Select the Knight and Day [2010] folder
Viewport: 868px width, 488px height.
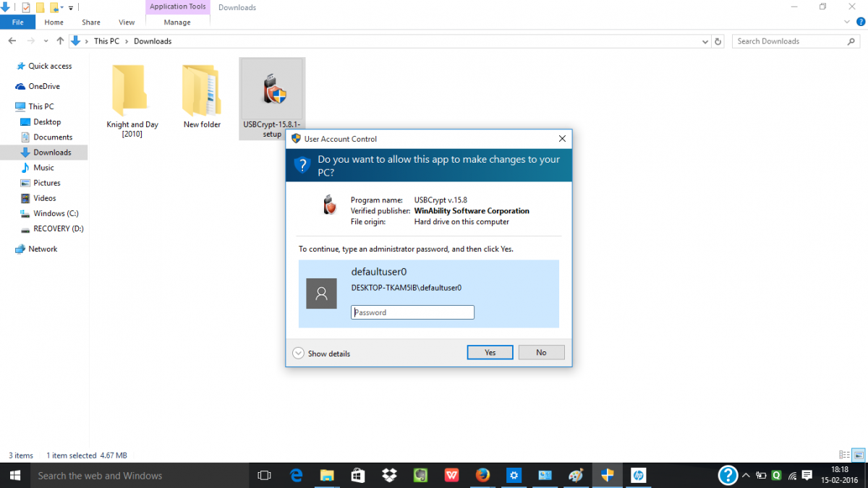[x=132, y=99]
